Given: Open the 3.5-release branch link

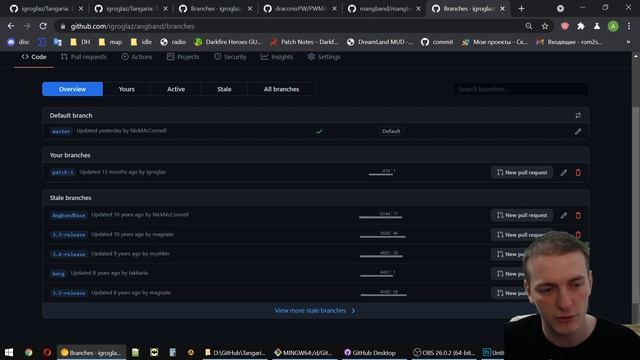Looking at the screenshot, I should pos(69,293).
